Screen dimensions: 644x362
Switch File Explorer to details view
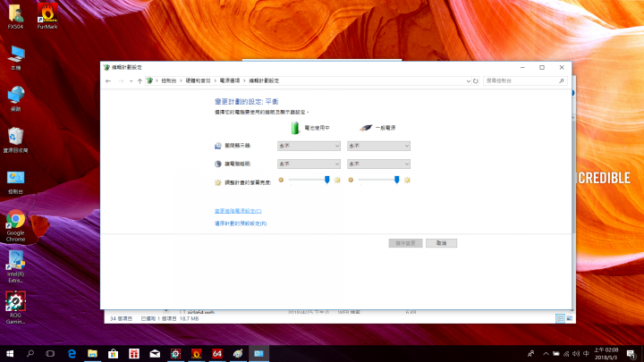coord(560,318)
